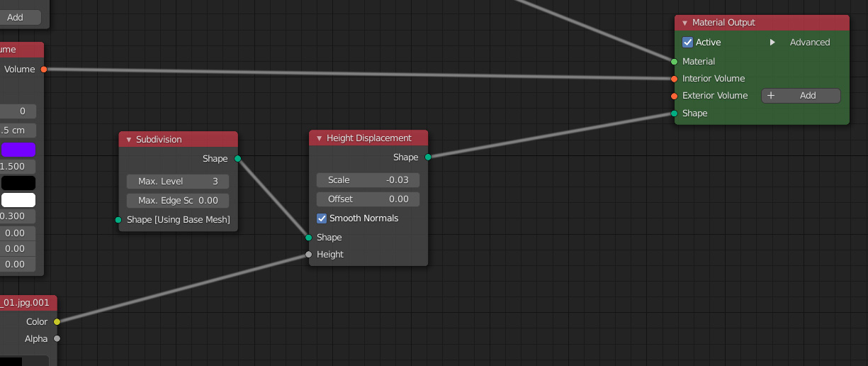This screenshot has width=868, height=366.
Task: Collapse the Height Displacement node
Action: click(320, 138)
